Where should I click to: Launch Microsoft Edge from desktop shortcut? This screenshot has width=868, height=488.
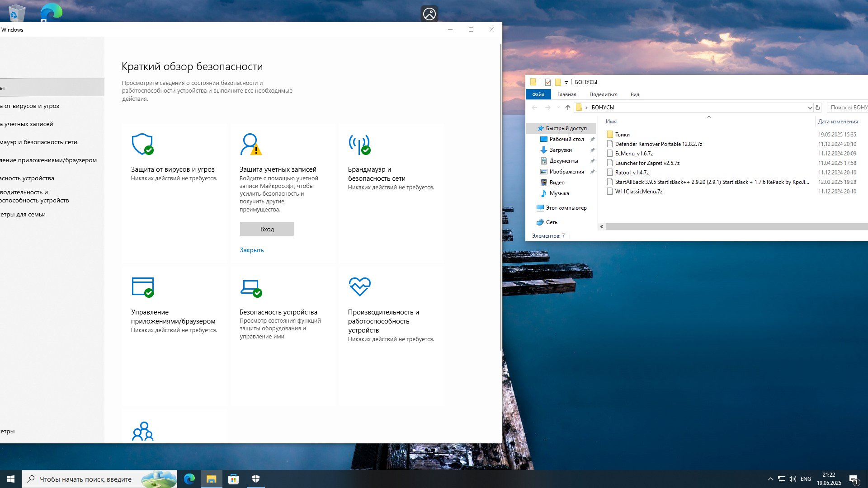(x=51, y=12)
